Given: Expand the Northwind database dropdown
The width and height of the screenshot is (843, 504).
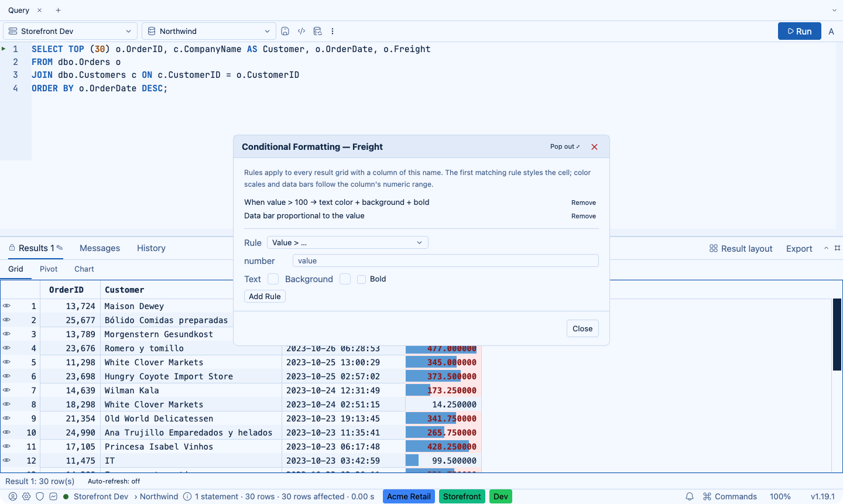Looking at the screenshot, I should click(x=209, y=31).
